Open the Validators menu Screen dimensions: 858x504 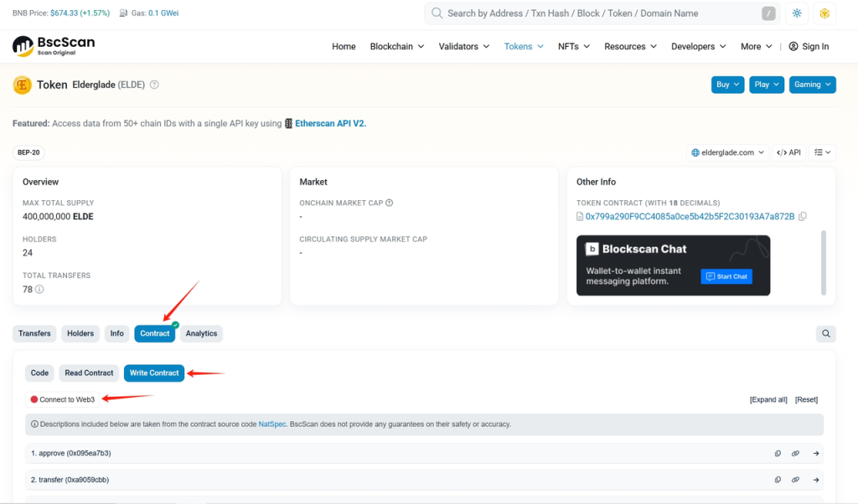click(463, 47)
